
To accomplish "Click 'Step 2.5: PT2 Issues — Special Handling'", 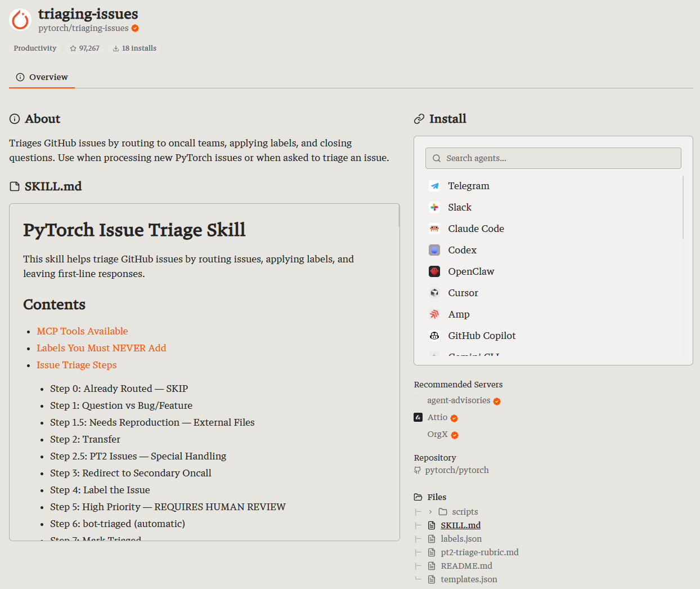I will [138, 456].
